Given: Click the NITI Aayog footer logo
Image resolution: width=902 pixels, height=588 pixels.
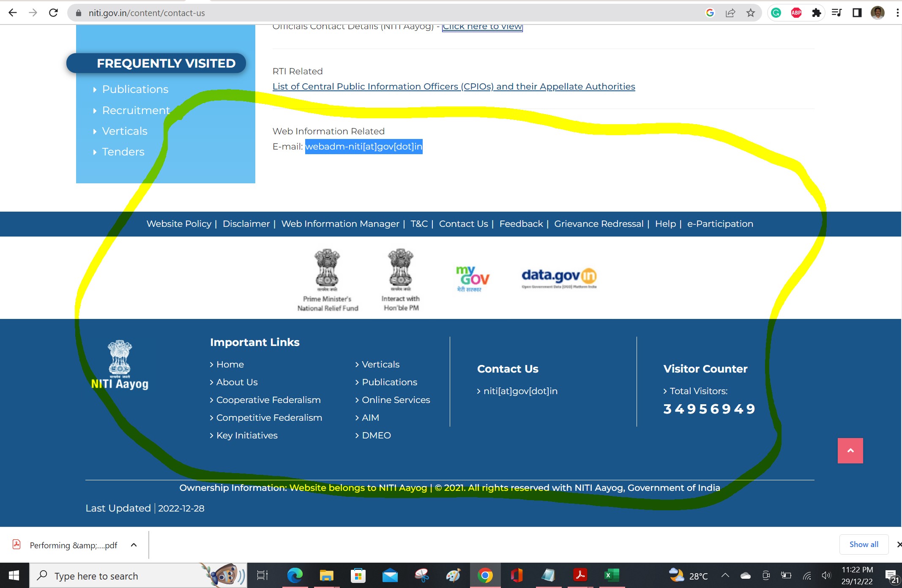Looking at the screenshot, I should (120, 365).
